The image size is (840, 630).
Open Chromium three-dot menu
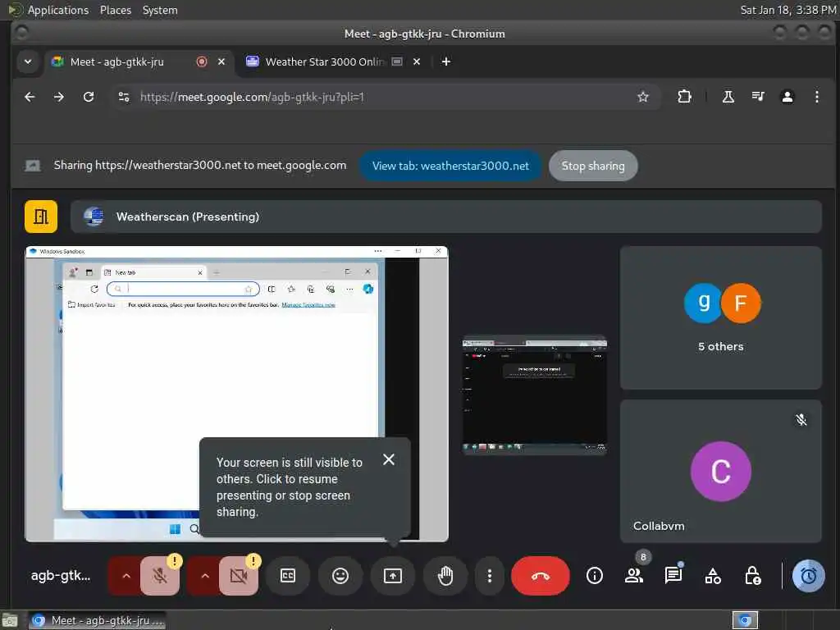816,97
